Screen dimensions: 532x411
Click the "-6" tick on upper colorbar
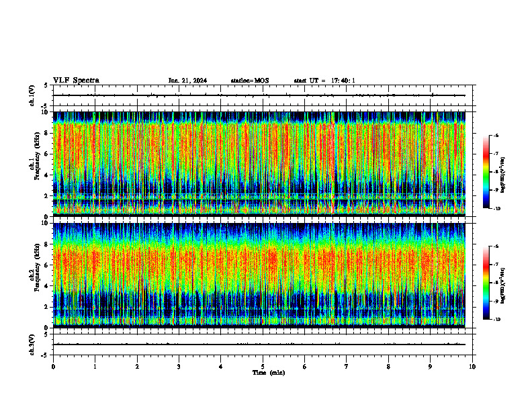496,136
